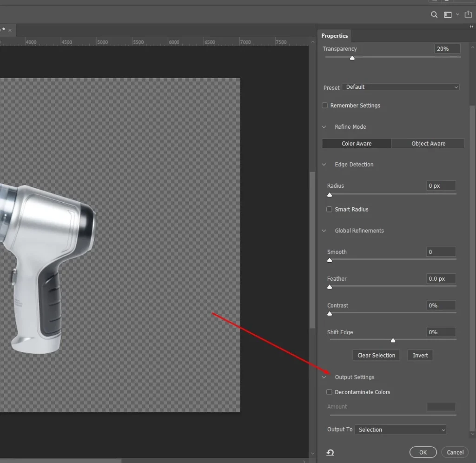476x463 pixels.
Task: Click the Feather value input field
Action: tap(441, 279)
